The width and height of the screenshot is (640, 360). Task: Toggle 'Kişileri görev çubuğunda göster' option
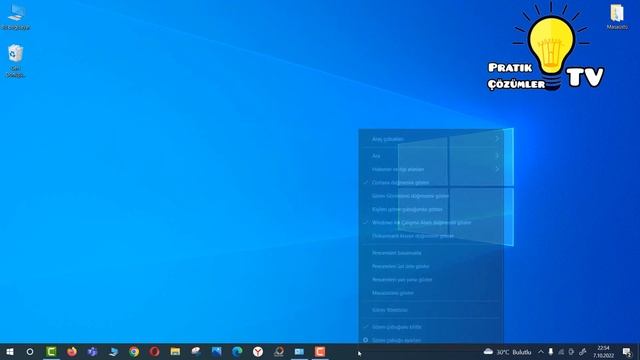(x=431, y=209)
